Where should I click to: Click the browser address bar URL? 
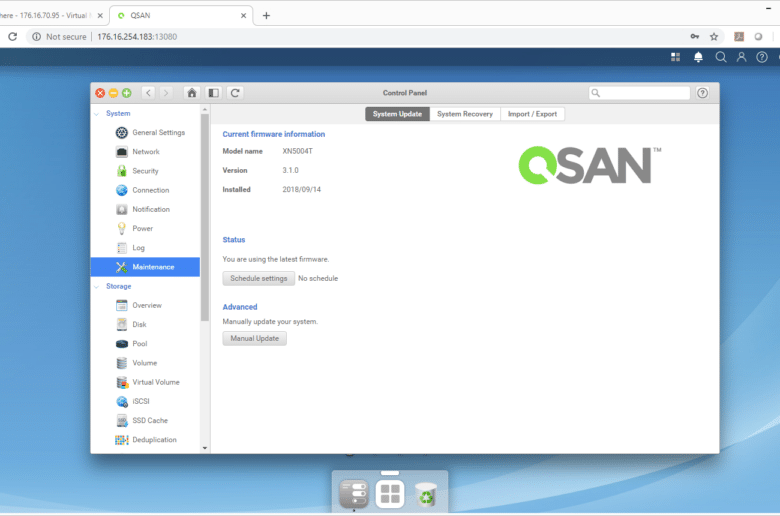coord(137,37)
